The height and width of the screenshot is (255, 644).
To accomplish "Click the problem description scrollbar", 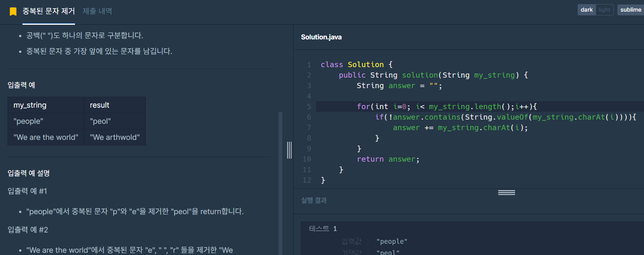I will point(280,183).
